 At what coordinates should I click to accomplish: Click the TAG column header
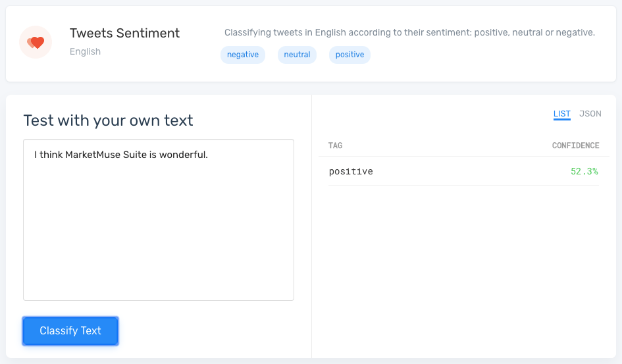335,145
